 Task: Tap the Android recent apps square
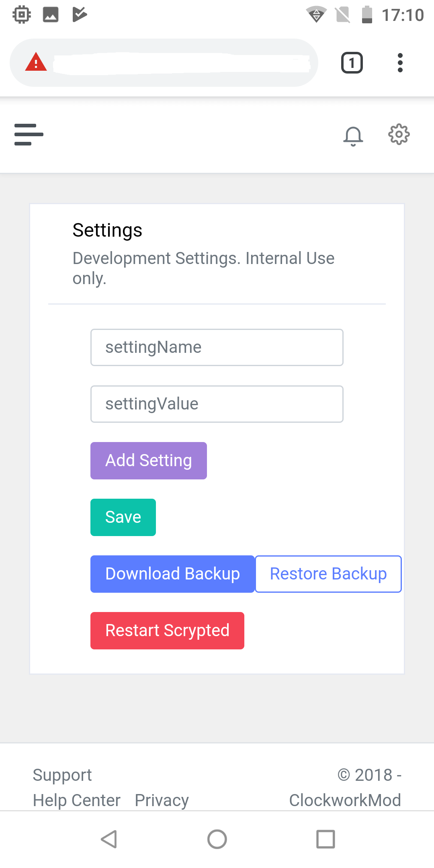click(325, 839)
